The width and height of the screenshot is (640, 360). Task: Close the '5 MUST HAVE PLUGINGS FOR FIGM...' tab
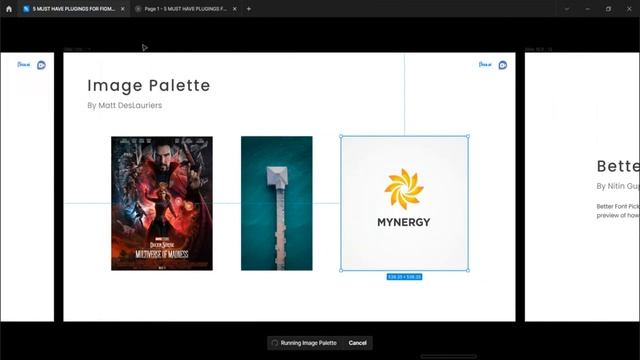point(122,9)
